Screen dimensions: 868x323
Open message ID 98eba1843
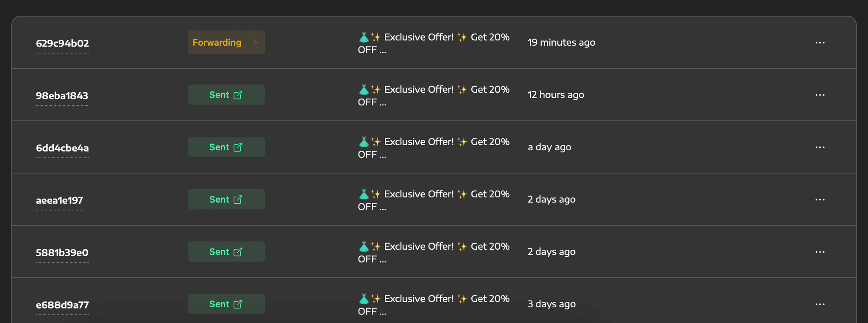[62, 96]
